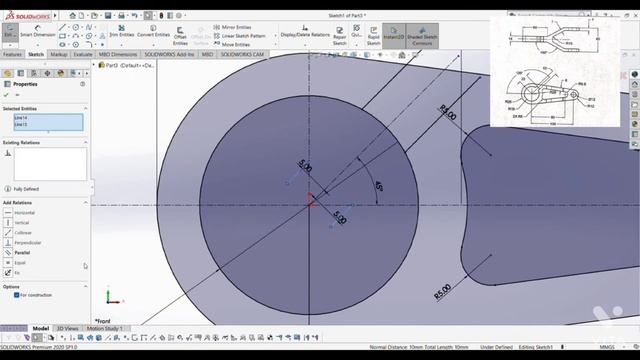640x360 pixels.
Task: Switch to the Features tab
Action: click(12, 54)
